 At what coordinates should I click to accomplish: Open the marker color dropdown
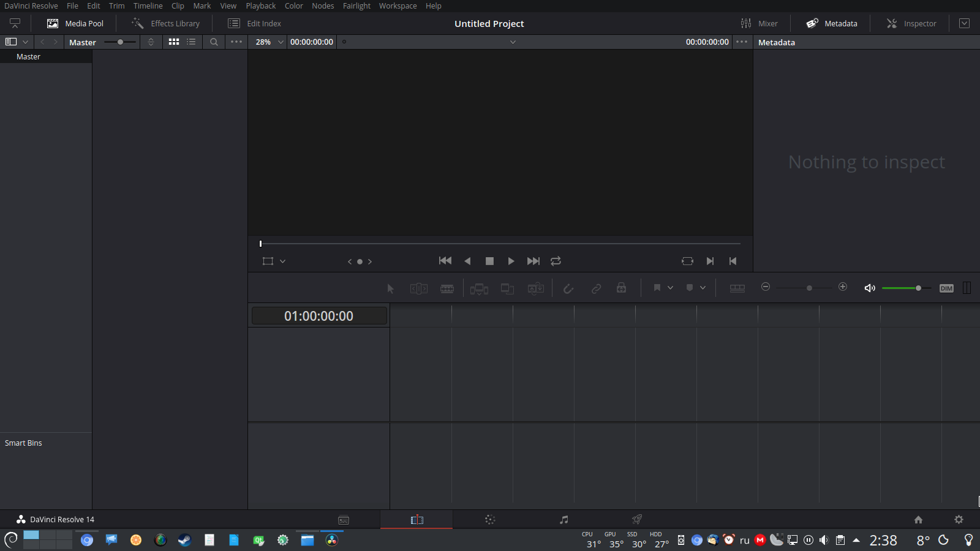[703, 287]
